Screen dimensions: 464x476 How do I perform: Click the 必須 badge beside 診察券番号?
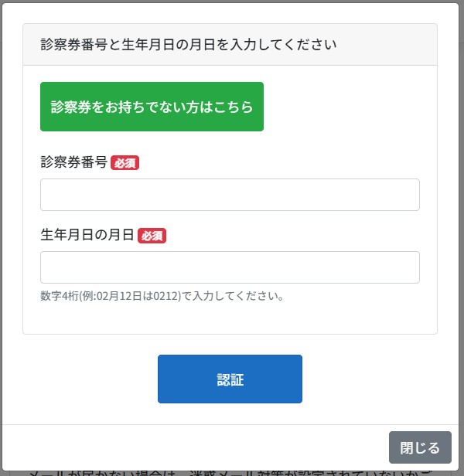point(125,163)
